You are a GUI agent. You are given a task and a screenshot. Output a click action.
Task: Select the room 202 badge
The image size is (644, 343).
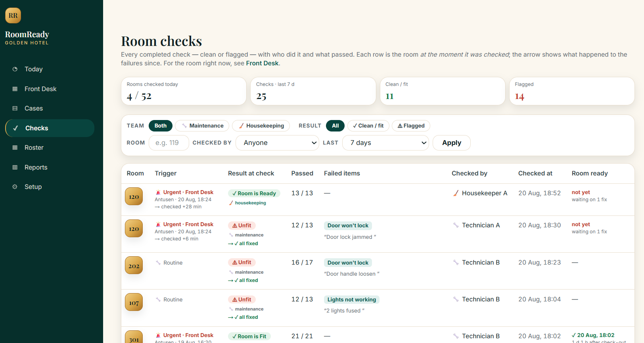click(x=134, y=265)
